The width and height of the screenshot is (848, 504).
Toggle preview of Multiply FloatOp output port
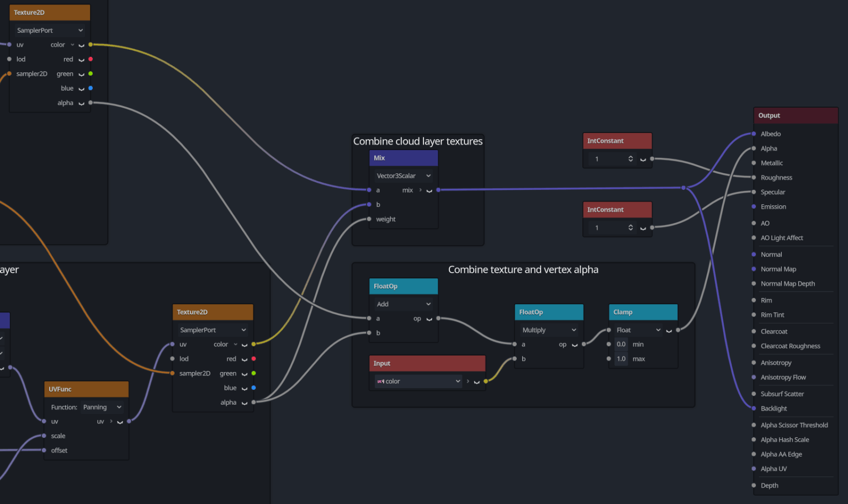(574, 344)
